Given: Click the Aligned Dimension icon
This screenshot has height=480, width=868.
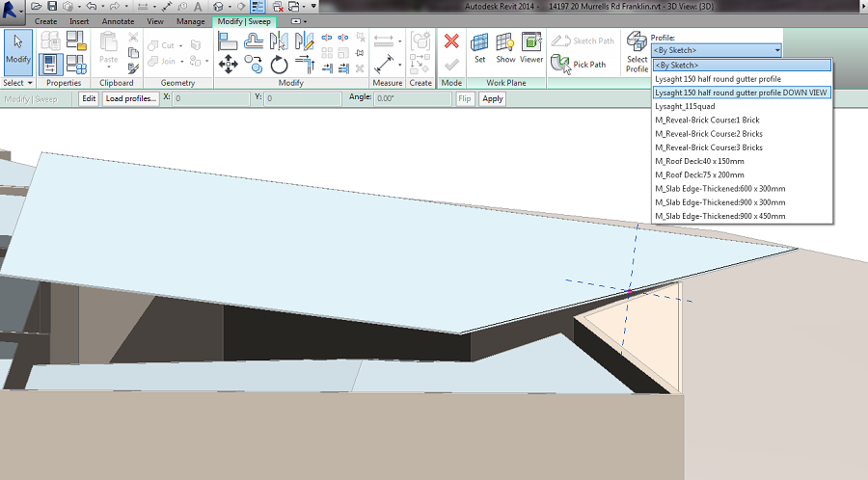Looking at the screenshot, I should pyautogui.click(x=383, y=65).
